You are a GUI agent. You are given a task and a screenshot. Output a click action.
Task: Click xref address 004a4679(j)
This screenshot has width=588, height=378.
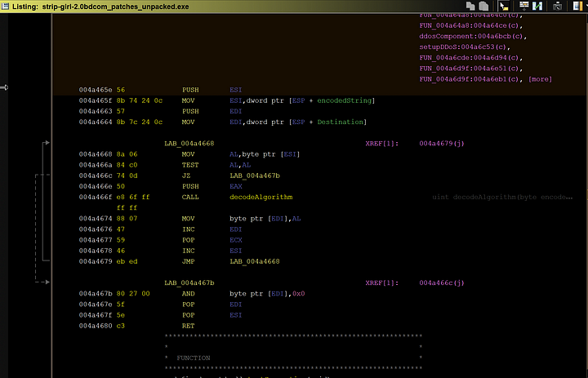442,144
